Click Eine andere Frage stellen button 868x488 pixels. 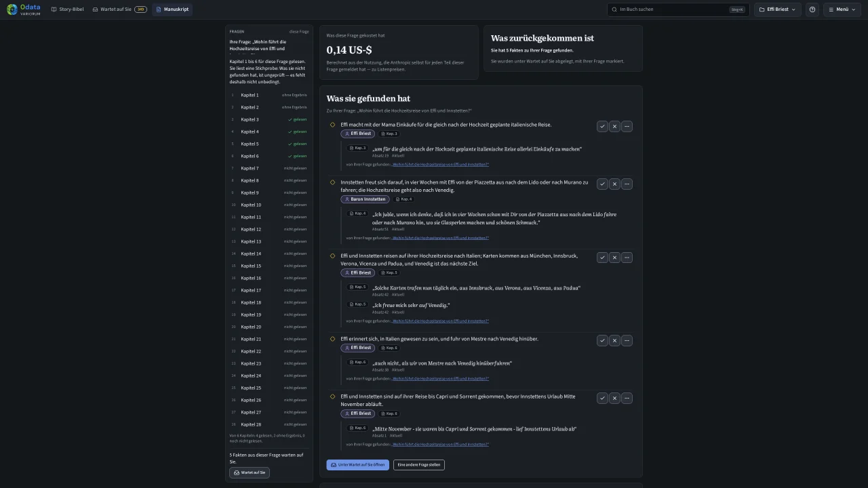pyautogui.click(x=419, y=465)
